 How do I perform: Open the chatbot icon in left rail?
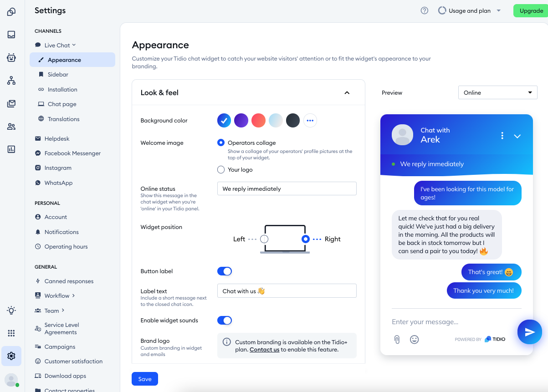(11, 58)
